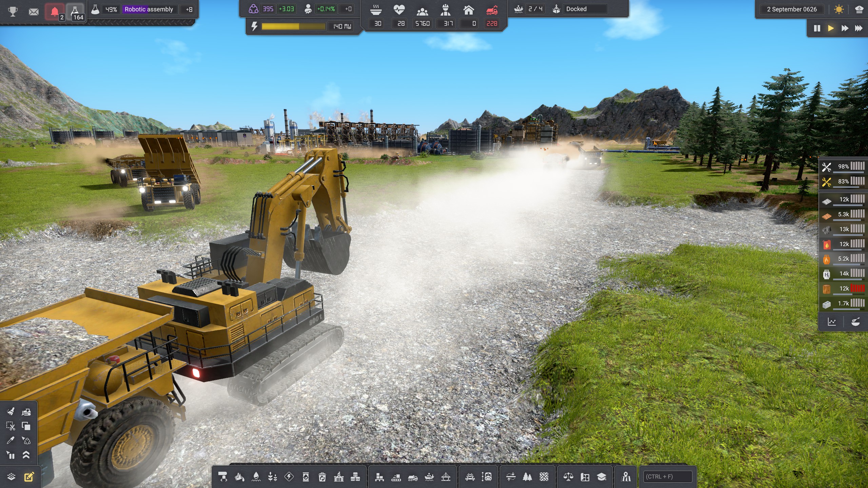Open the trophy goals icon
Image resolution: width=868 pixels, height=488 pixels.
(13, 12)
